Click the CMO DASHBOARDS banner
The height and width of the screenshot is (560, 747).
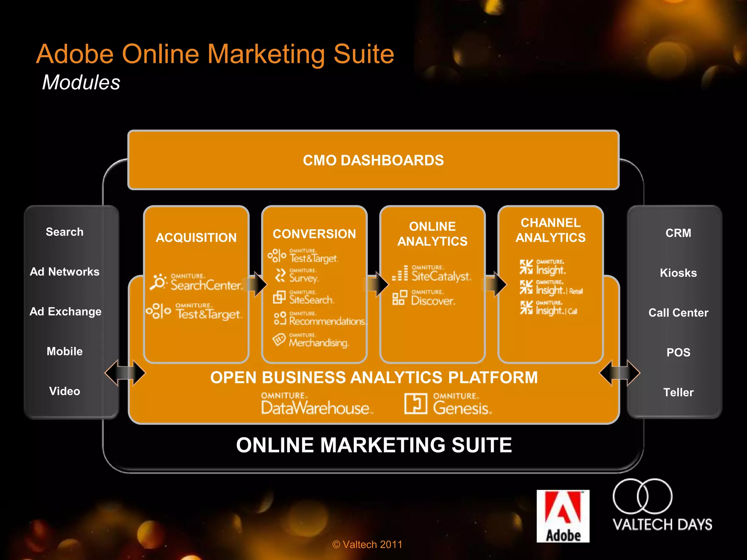coord(373,160)
